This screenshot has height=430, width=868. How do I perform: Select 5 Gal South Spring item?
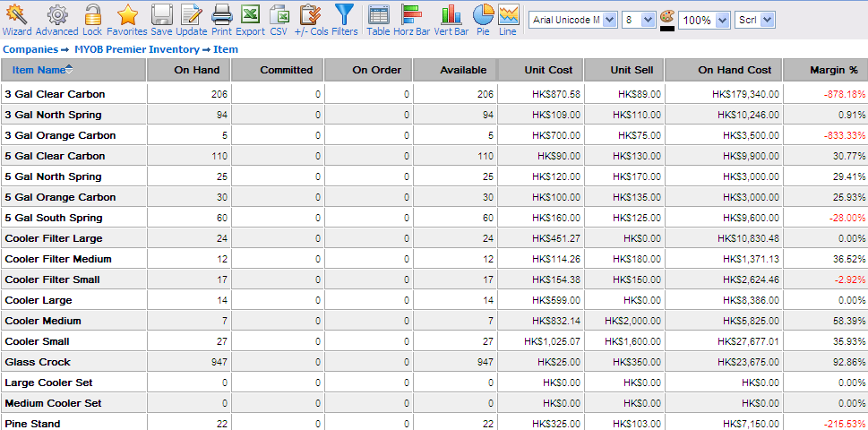click(x=54, y=218)
